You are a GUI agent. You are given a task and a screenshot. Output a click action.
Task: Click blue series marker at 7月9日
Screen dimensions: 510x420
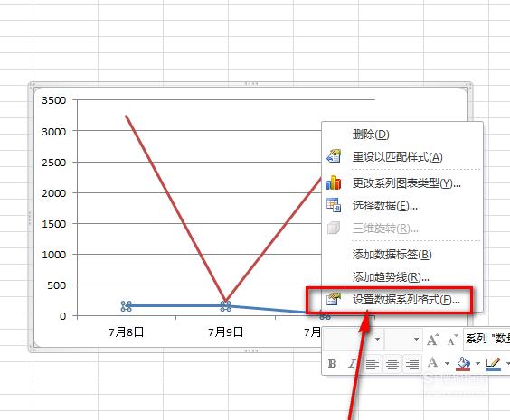225,306
